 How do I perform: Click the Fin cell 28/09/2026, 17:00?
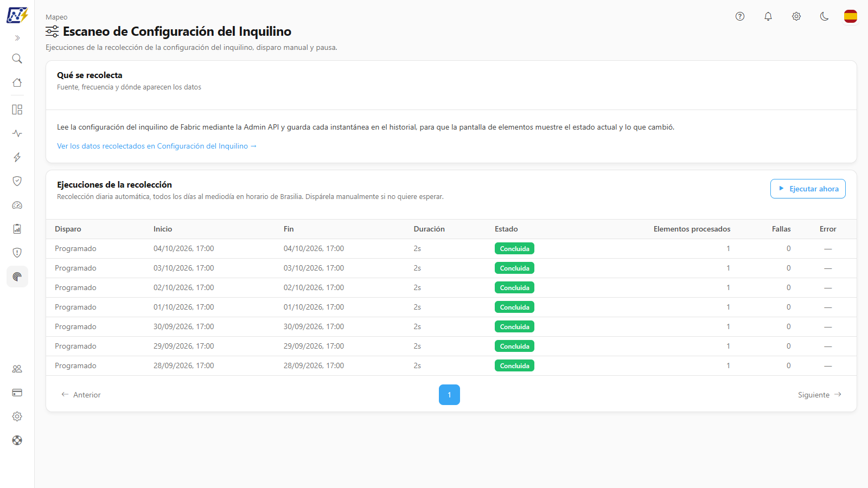tap(314, 365)
